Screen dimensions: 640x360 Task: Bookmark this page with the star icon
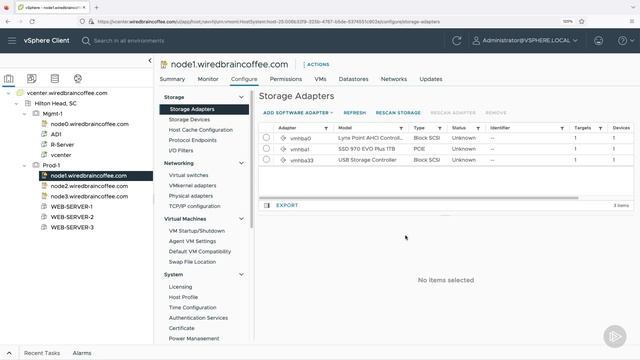coord(582,21)
